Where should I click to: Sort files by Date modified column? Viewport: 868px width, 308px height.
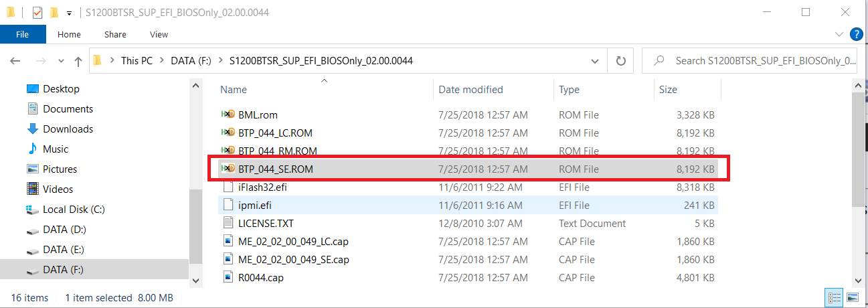point(470,90)
